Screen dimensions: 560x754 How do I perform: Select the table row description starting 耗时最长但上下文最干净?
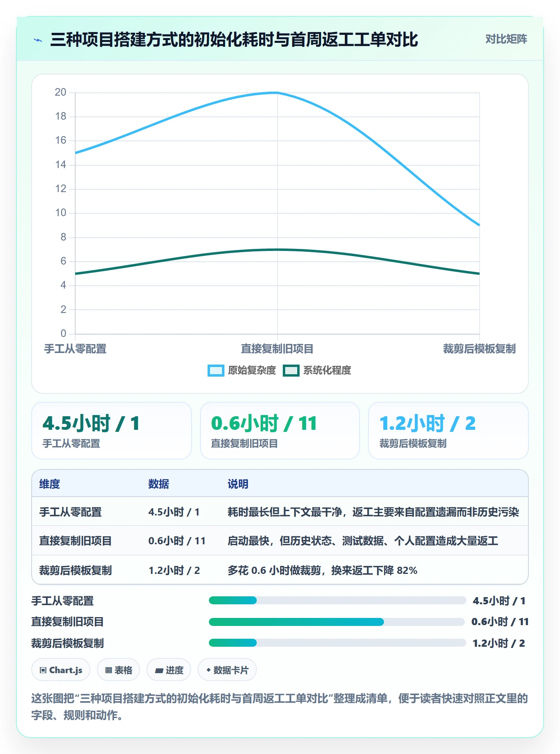373,512
